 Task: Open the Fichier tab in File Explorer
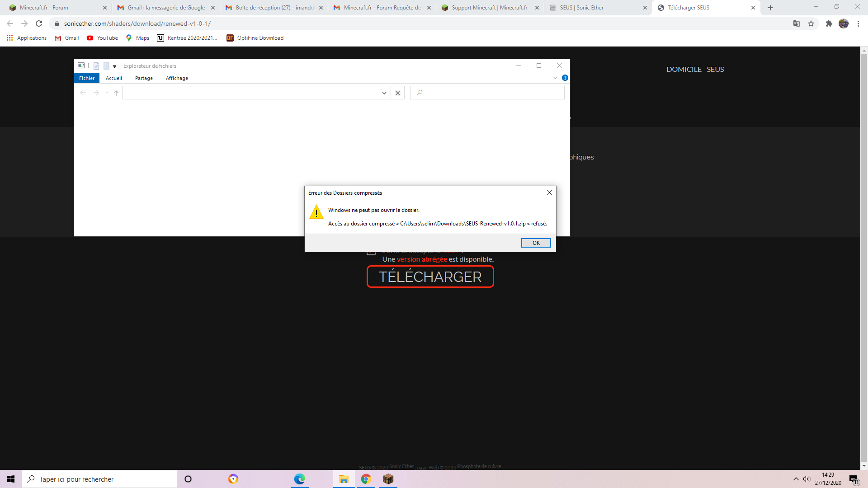(87, 78)
